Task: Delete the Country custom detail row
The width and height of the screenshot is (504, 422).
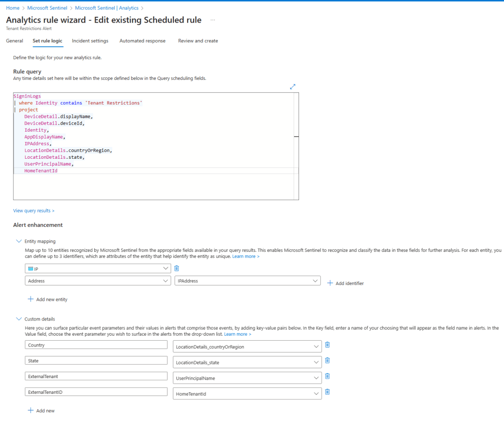Action: [x=327, y=345]
